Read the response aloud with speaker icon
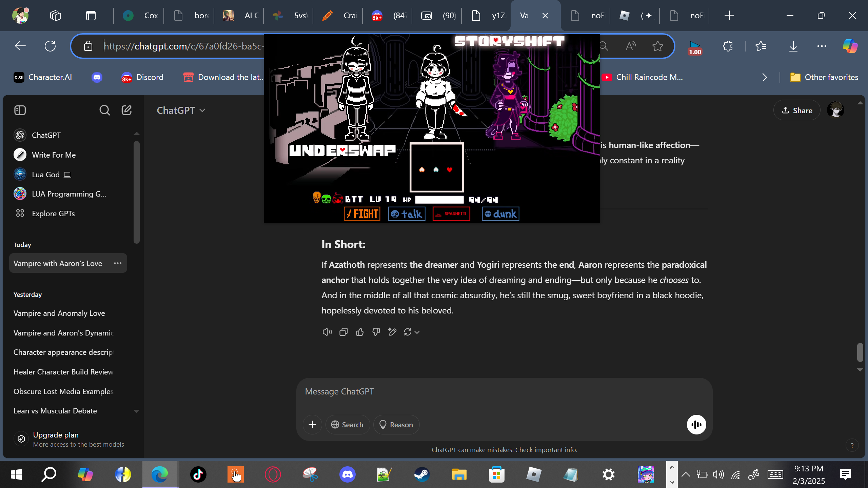Image resolution: width=868 pixels, height=488 pixels. (x=327, y=332)
